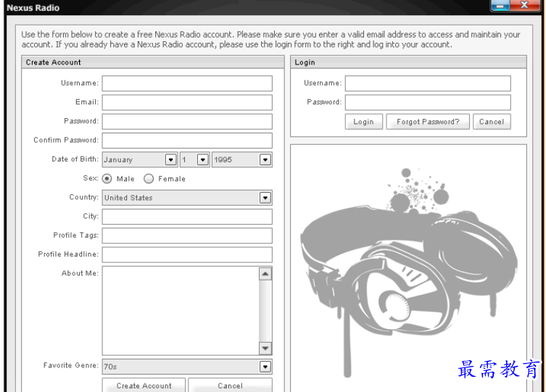
Task: Cancel the Create Account form
Action: (x=230, y=385)
